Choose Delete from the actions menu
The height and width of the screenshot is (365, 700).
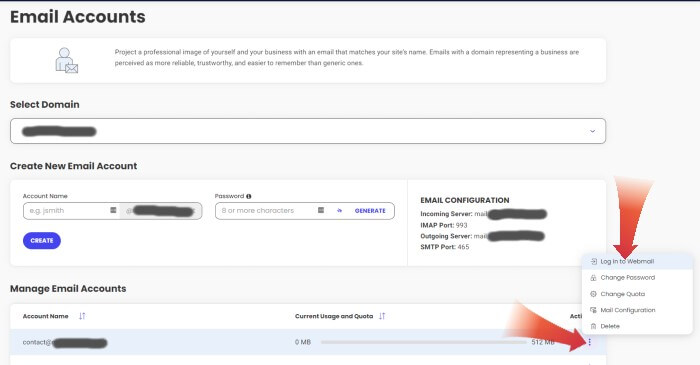[637, 326]
